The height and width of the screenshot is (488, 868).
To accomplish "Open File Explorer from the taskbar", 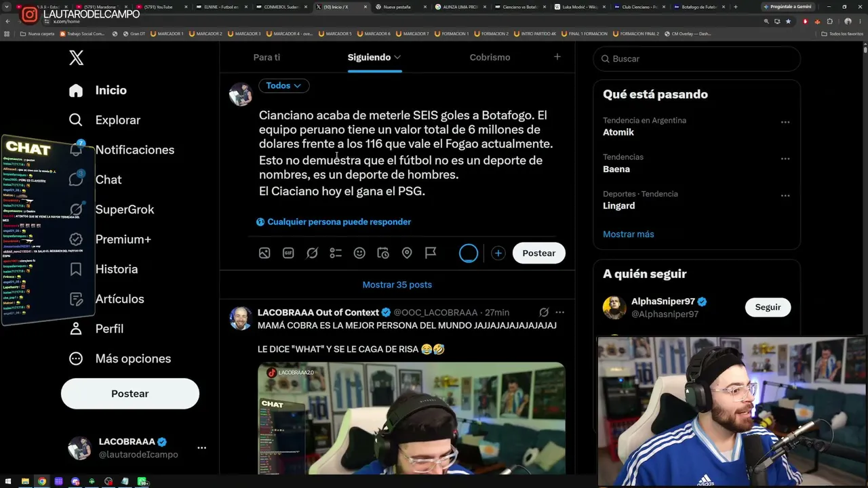I will point(25,482).
